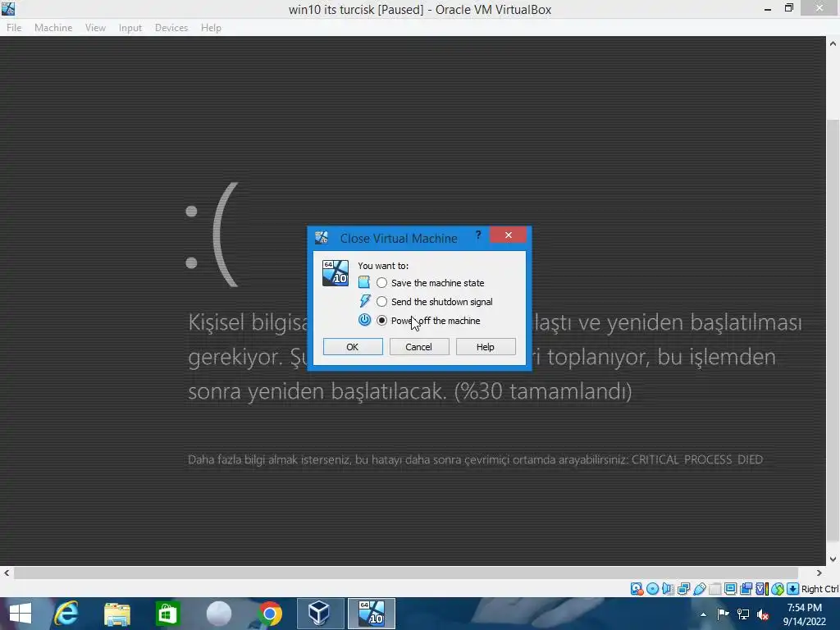Launch Google Chrome from the taskbar
This screenshot has width=840, height=630.
(x=269, y=614)
